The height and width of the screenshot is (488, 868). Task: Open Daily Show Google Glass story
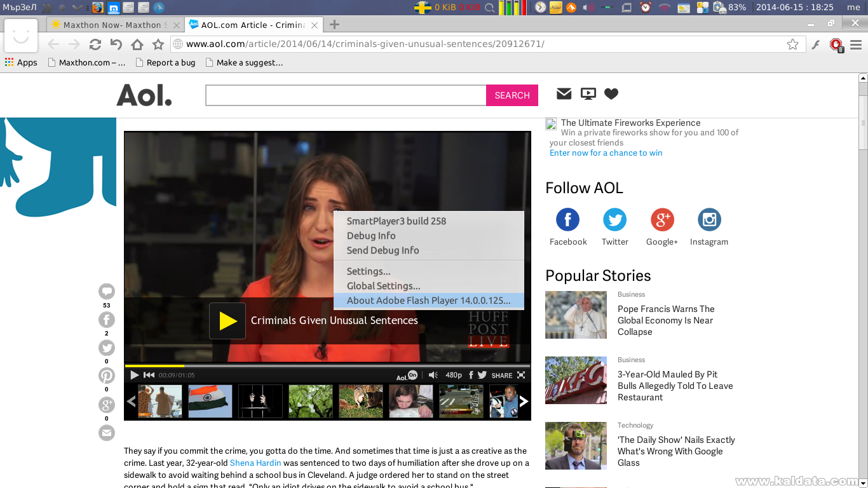(x=676, y=451)
